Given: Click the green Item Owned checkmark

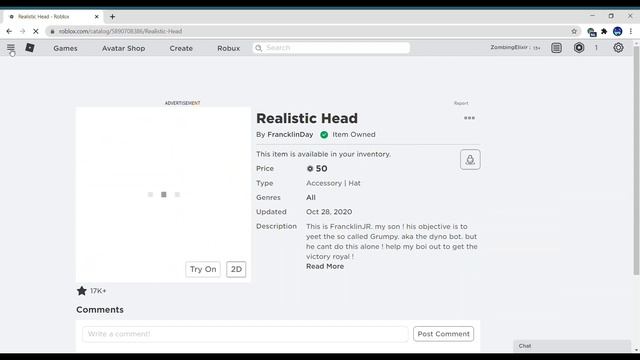Looking at the screenshot, I should [324, 135].
